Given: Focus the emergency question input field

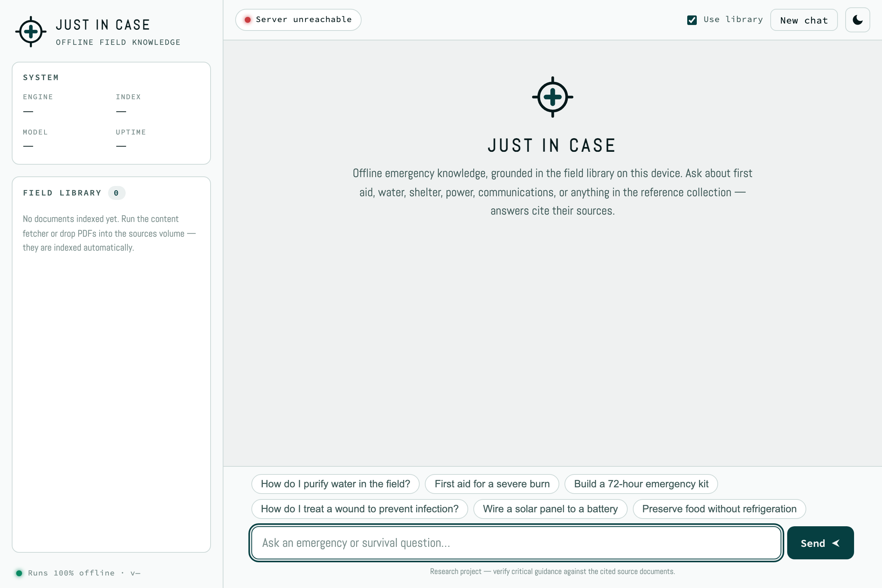Looking at the screenshot, I should click(516, 543).
